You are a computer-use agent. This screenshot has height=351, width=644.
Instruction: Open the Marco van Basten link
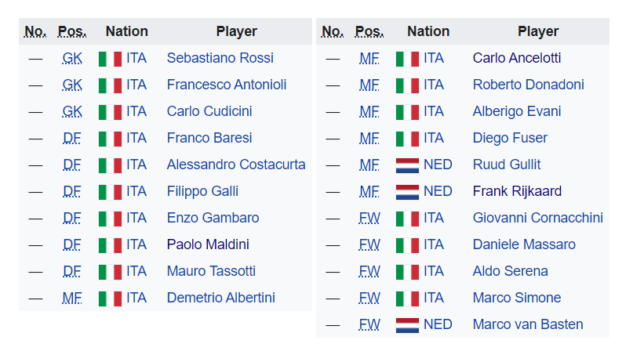(528, 324)
